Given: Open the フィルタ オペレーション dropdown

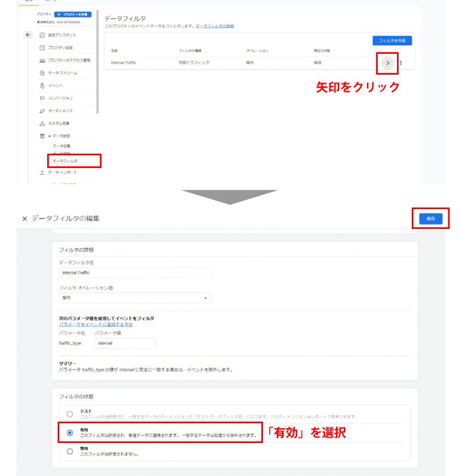Looking at the screenshot, I should point(135,298).
